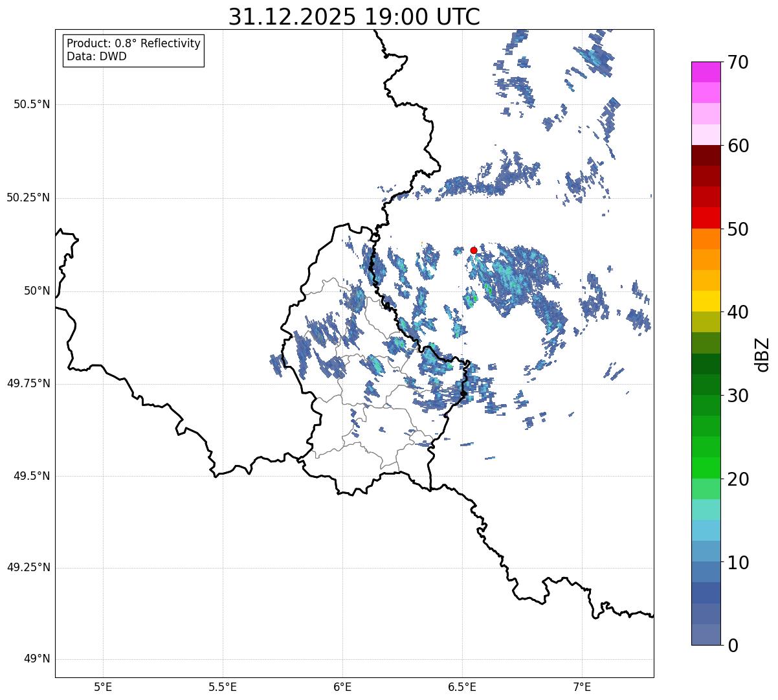The image size is (778, 700).
Task: Click the "5°E" longitude label
Action: (103, 686)
